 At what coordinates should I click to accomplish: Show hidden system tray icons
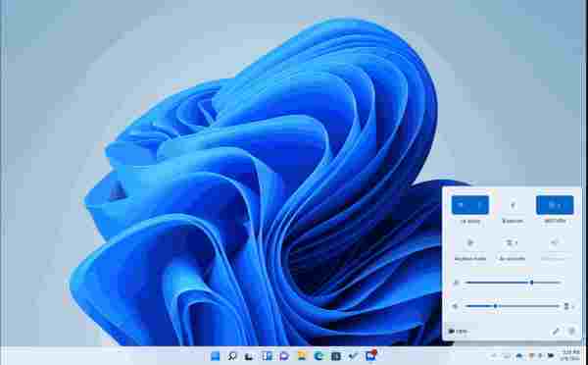click(494, 356)
